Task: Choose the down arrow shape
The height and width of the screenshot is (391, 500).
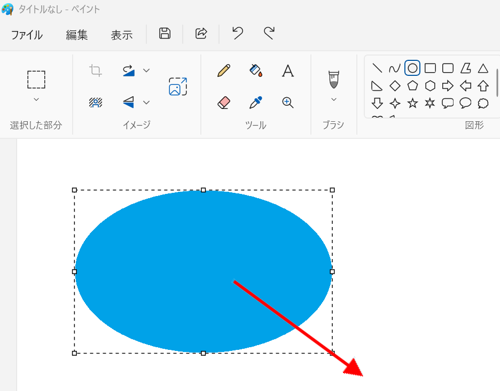Action: pyautogui.click(x=377, y=103)
